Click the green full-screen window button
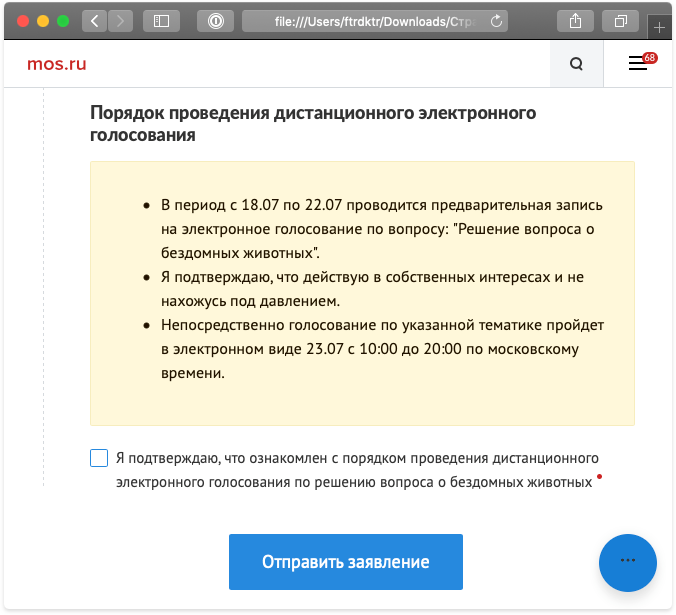This screenshot has width=676, height=615. pyautogui.click(x=62, y=20)
